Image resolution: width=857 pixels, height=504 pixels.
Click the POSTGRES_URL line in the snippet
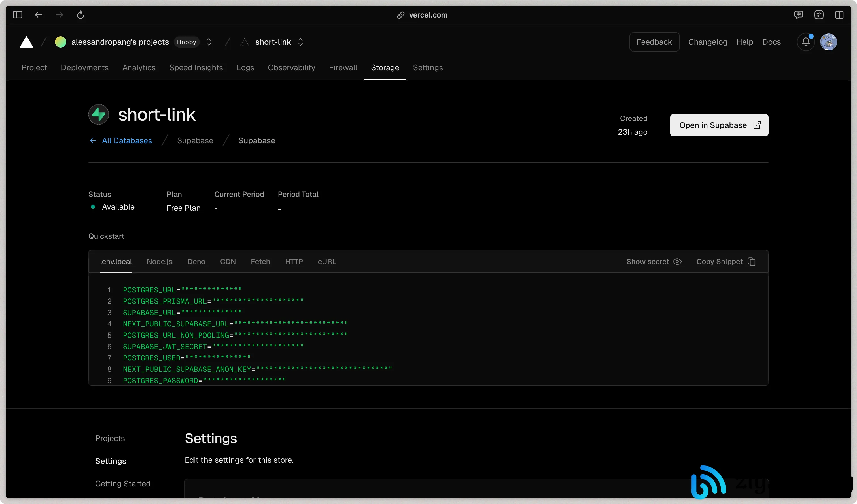pyautogui.click(x=182, y=290)
